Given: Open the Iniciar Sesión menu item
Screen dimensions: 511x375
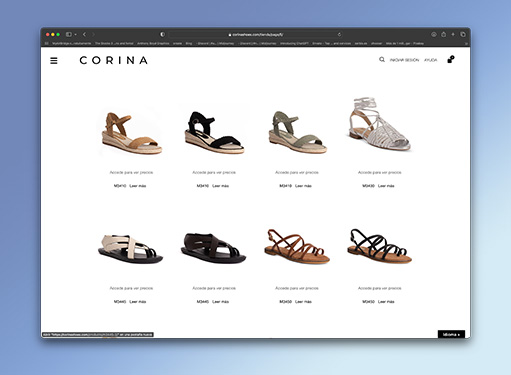Looking at the screenshot, I should coord(404,60).
